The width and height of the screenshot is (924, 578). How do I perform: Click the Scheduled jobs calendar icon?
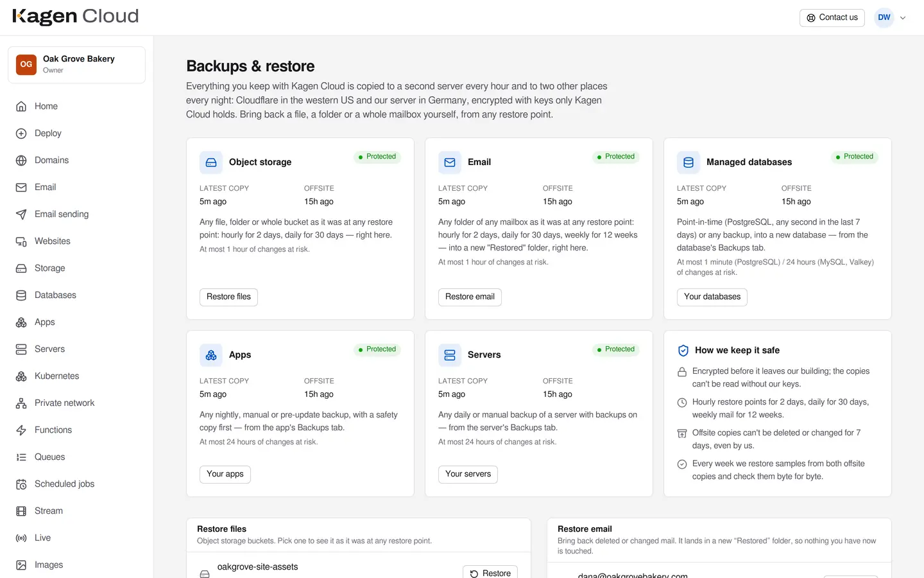pyautogui.click(x=21, y=484)
